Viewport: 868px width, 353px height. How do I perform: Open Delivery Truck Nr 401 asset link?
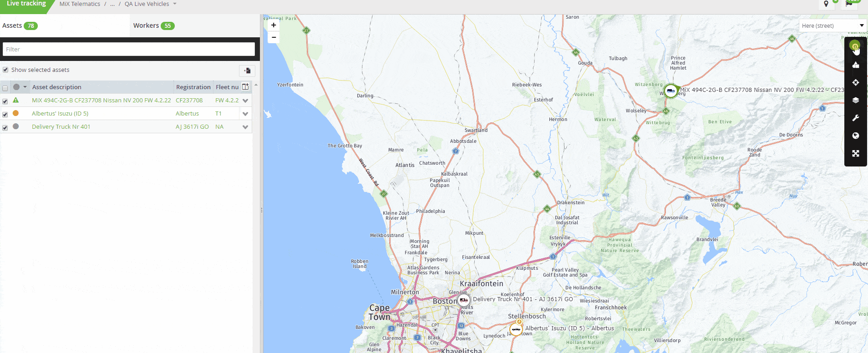(x=61, y=126)
